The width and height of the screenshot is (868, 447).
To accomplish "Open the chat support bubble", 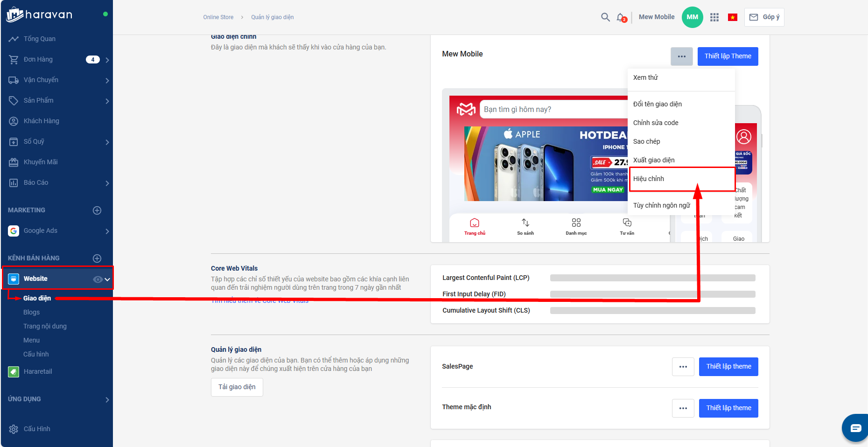I will [x=855, y=427].
